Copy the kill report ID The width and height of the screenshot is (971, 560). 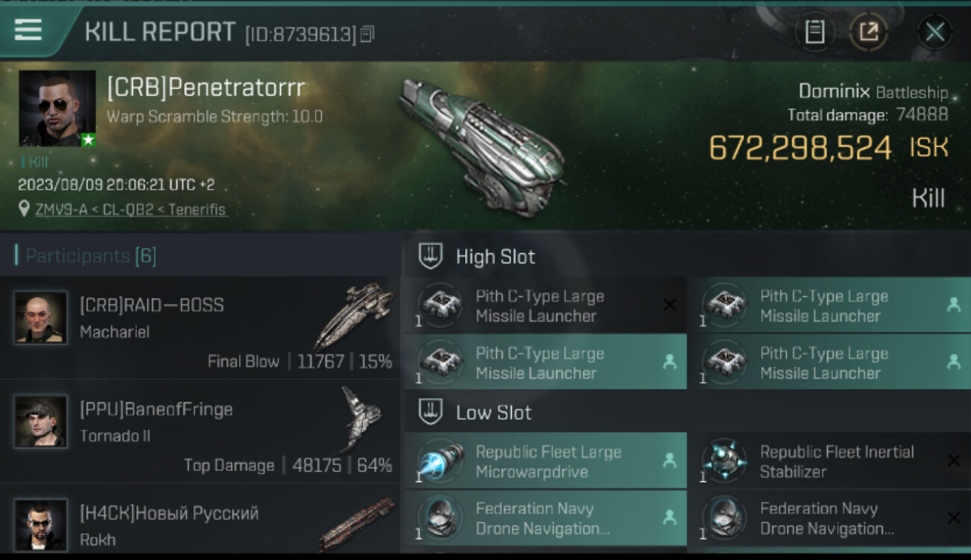[367, 34]
